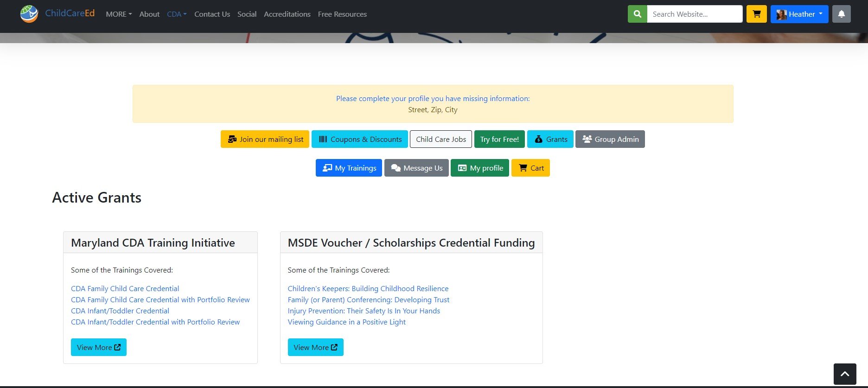Go to the Accreditations menu item
868x388 pixels.
click(x=287, y=14)
